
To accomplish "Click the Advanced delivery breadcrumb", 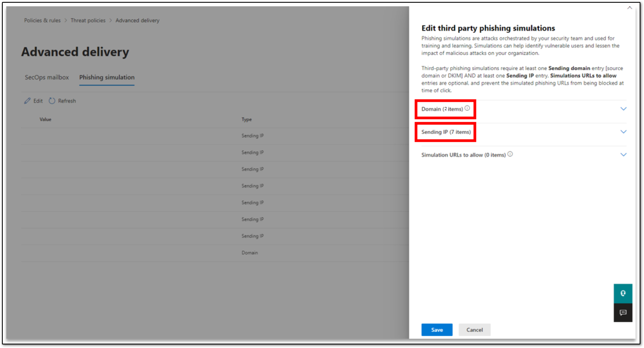I will tap(138, 20).
